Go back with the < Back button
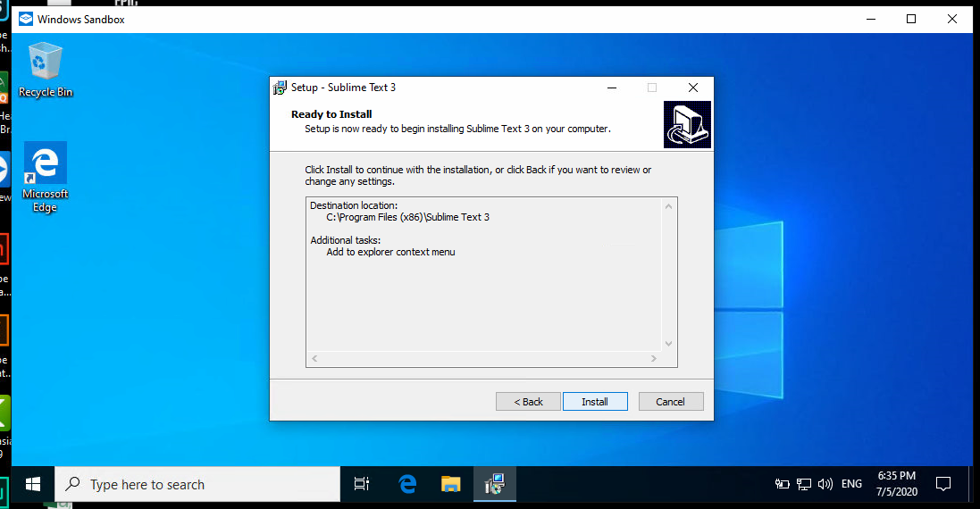Viewport: 980px width, 509px height. tap(528, 402)
